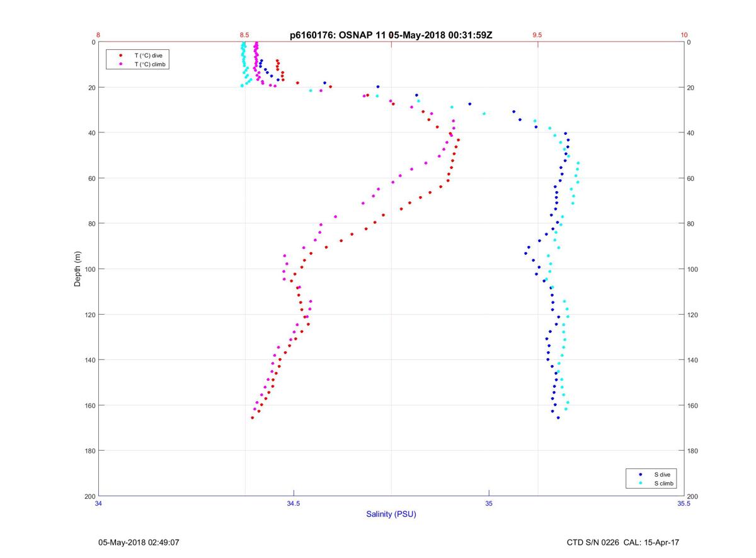Click the red '8.5' temperature tick label

point(244,35)
